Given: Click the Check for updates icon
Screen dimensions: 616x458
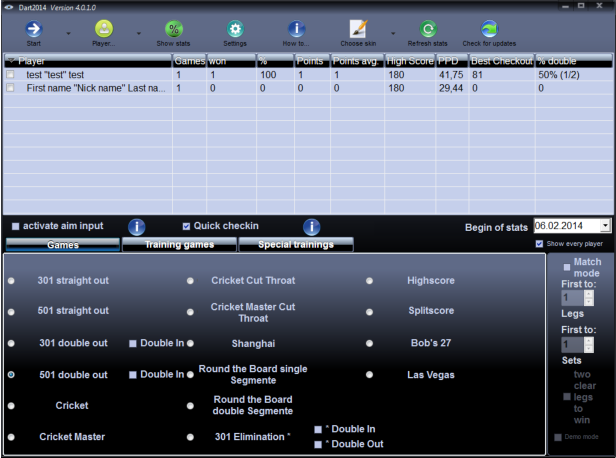Looking at the screenshot, I should pyautogui.click(x=489, y=29).
